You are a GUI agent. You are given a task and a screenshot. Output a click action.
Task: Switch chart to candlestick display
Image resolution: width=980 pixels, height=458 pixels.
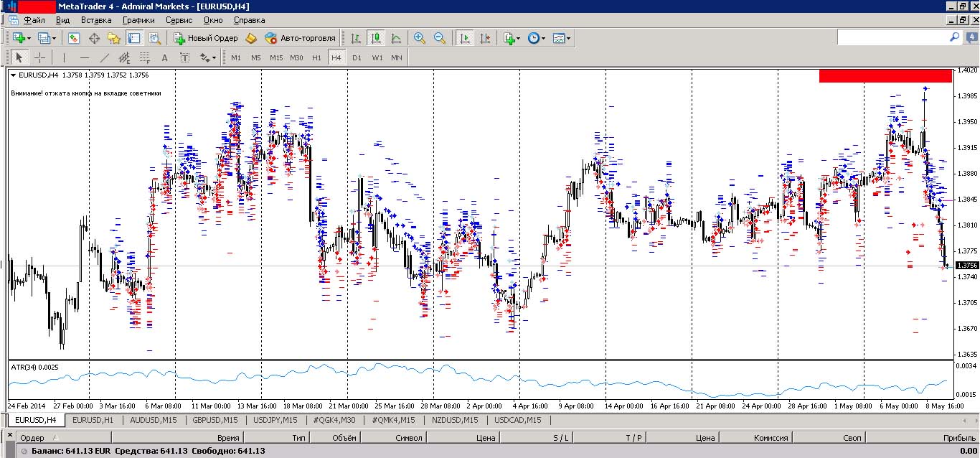(376, 38)
